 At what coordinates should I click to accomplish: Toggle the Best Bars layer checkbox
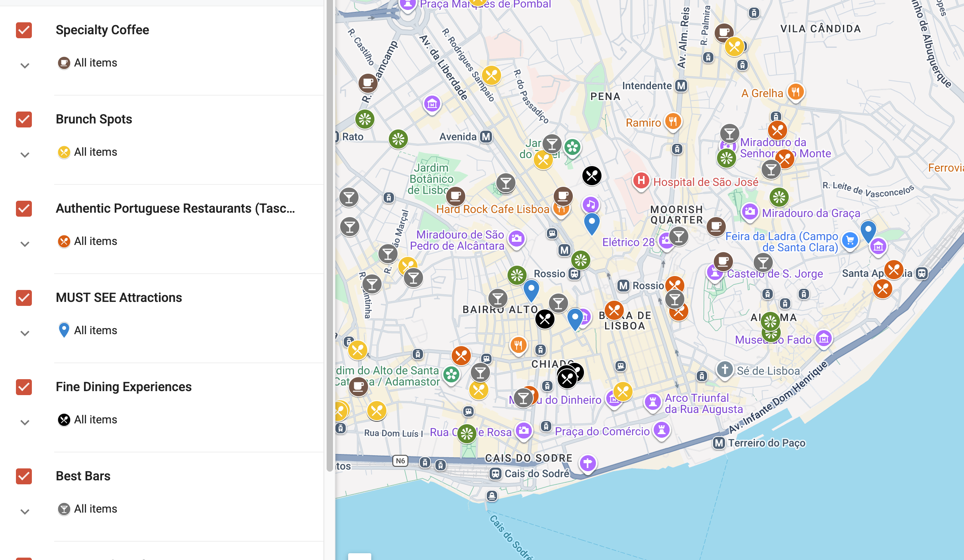[x=24, y=476]
